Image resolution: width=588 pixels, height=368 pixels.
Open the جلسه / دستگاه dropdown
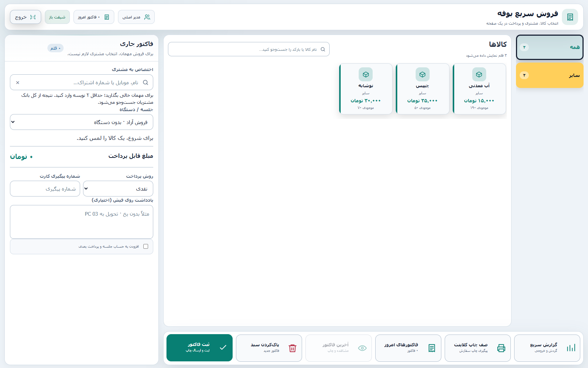(x=82, y=122)
